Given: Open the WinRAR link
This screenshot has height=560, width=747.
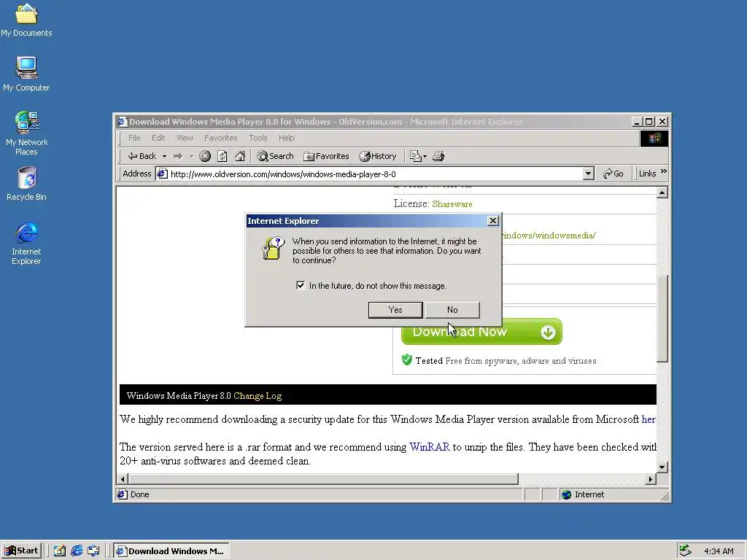Looking at the screenshot, I should tap(429, 447).
